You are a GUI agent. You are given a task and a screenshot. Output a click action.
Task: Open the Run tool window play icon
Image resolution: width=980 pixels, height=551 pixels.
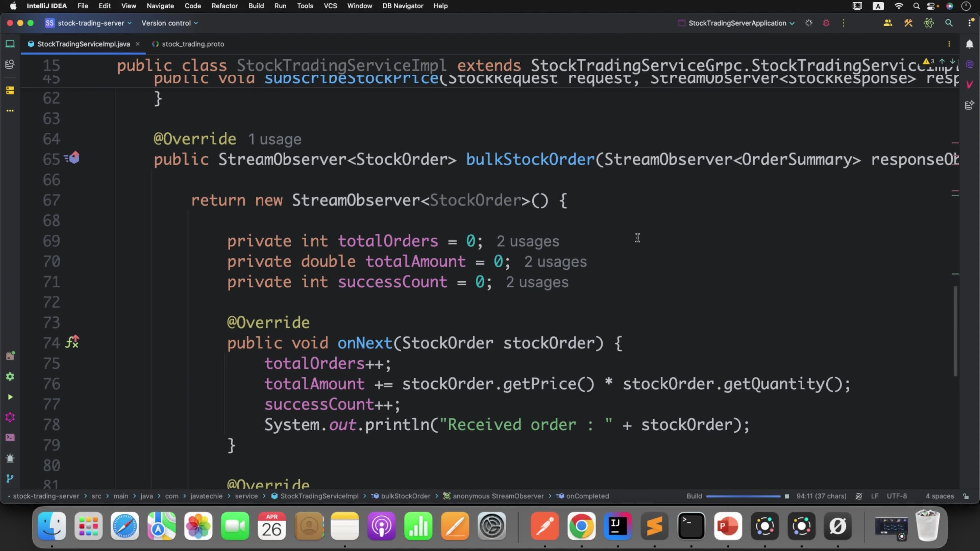pos(10,397)
